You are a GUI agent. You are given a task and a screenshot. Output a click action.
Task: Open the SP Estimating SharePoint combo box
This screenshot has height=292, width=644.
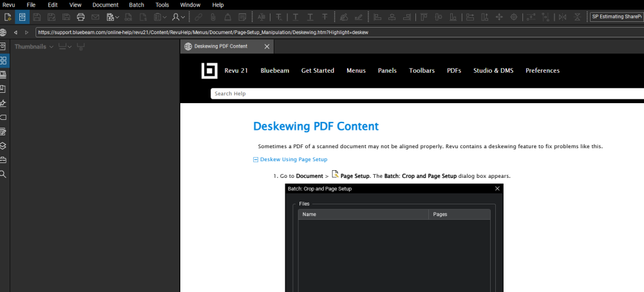[x=617, y=17]
